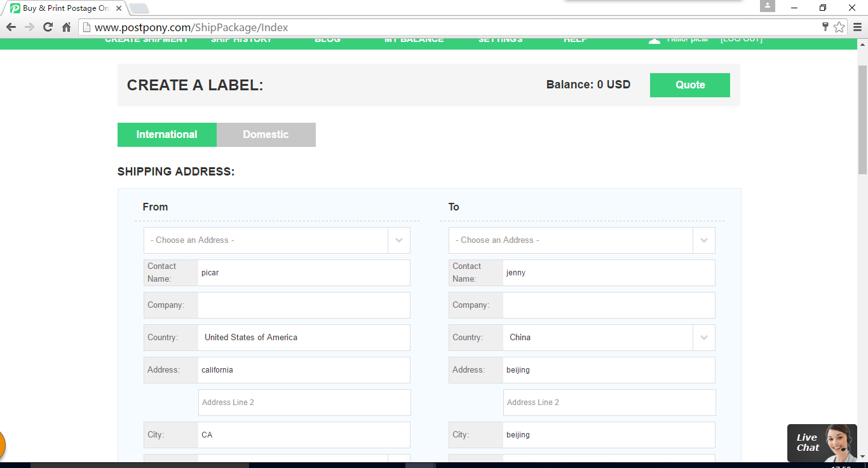The width and height of the screenshot is (868, 468).
Task: Click the To Company input field
Action: coord(609,305)
